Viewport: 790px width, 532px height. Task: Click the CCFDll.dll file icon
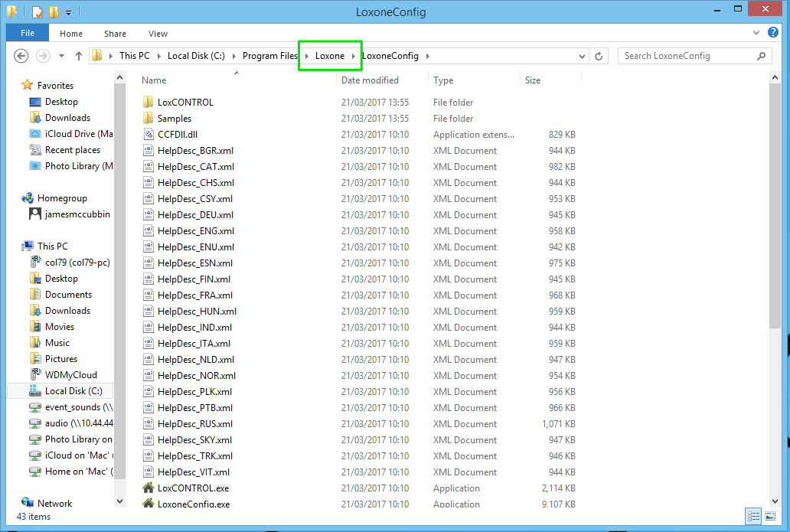[x=149, y=134]
